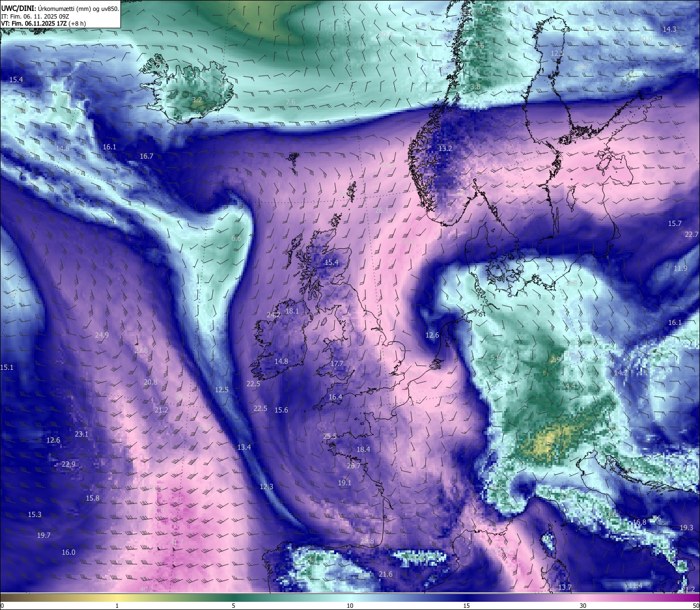
Task: Click the 22.9 value in the Atlantic
Action: [x=68, y=464]
